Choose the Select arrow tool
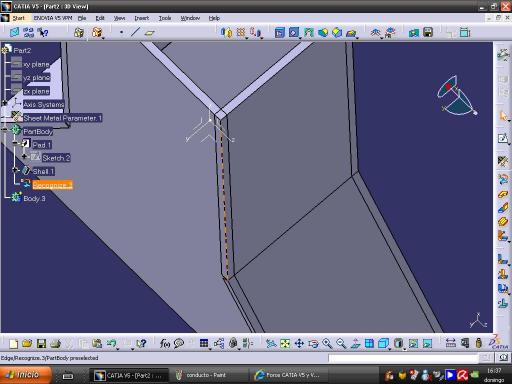512x384 pixels. [503, 116]
